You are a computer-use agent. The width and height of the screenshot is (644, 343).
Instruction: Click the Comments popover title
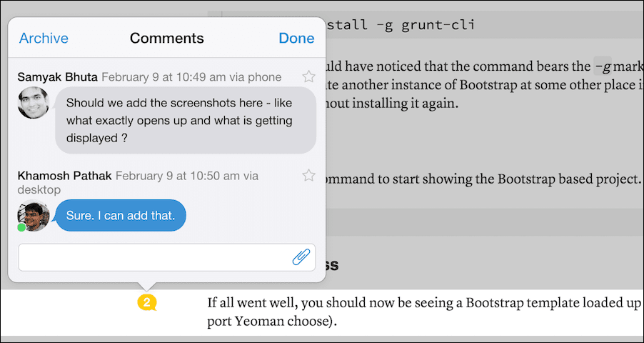pos(167,39)
